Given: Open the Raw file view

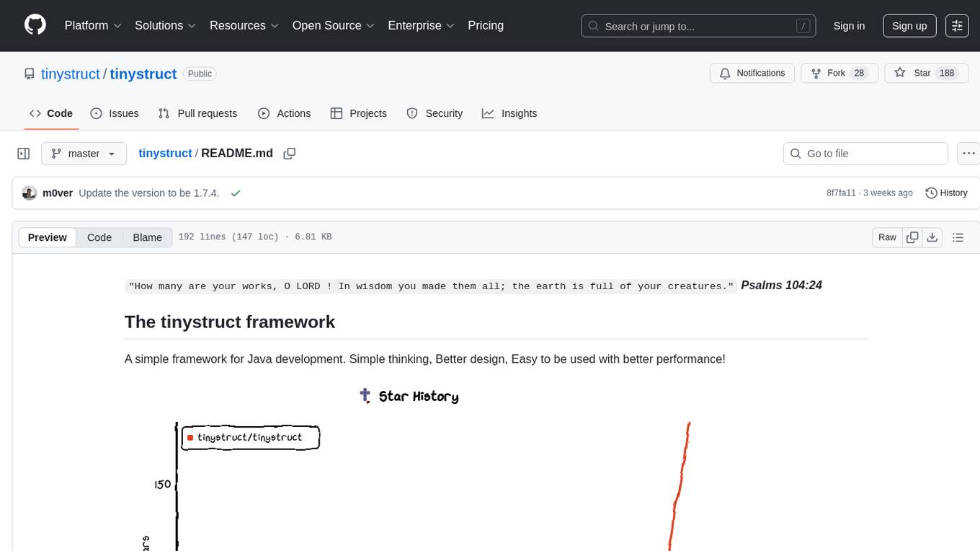Looking at the screenshot, I should [887, 237].
